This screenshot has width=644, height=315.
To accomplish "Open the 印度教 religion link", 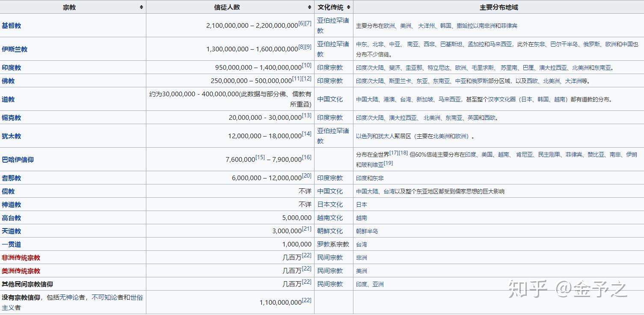I will point(11,68).
